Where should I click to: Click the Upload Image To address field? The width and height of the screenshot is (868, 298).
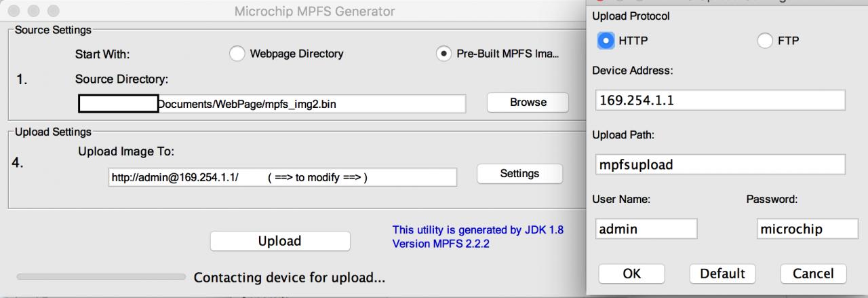coord(282,177)
